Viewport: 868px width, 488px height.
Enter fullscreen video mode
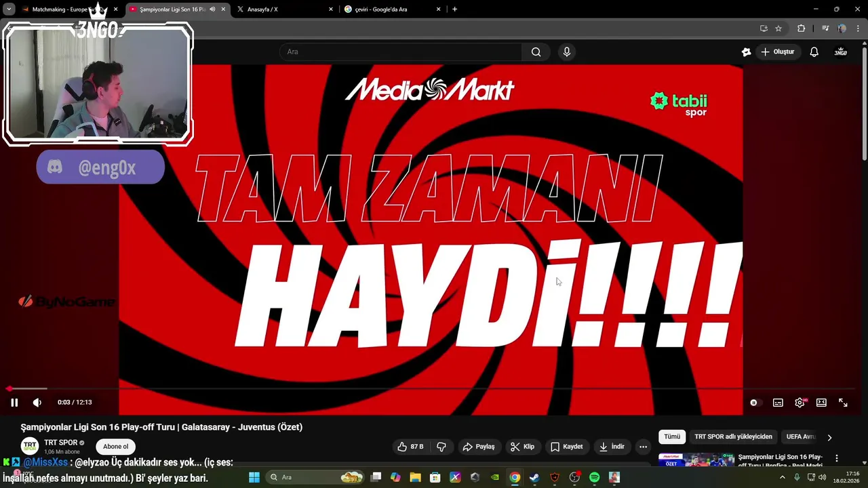(x=843, y=403)
